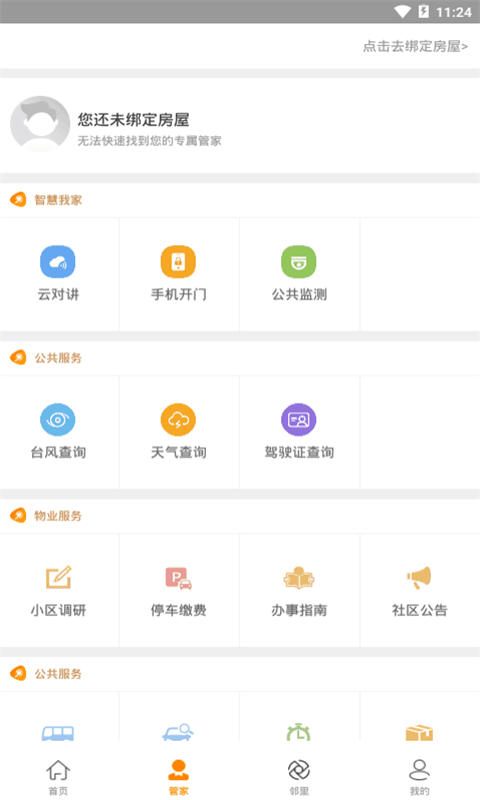Tap the 天气查询 weather query icon
This screenshot has width=480, height=800.
[178, 419]
